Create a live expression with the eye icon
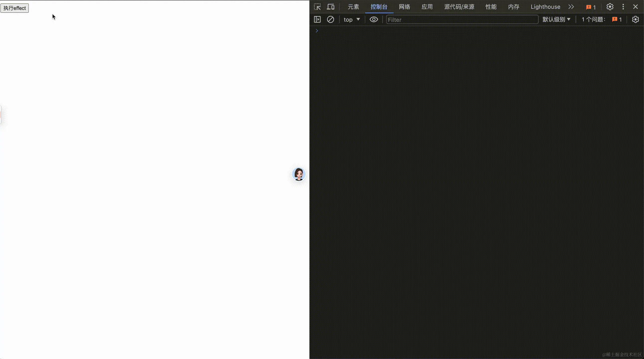The image size is (644, 359). click(373, 19)
